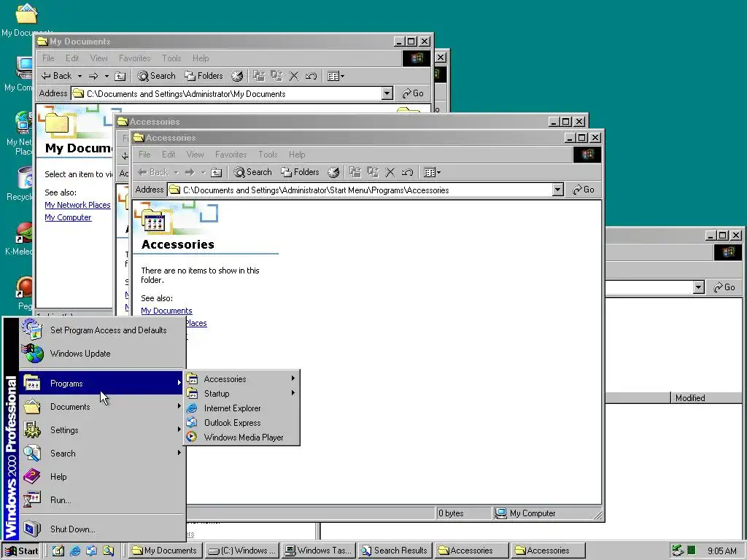Click Folders button in My Documents toolbar

tap(204, 76)
